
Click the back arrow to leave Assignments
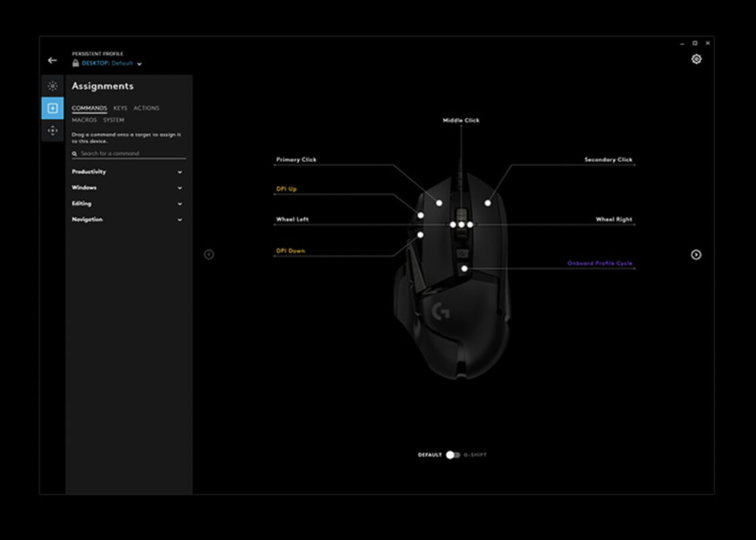pos(52,60)
